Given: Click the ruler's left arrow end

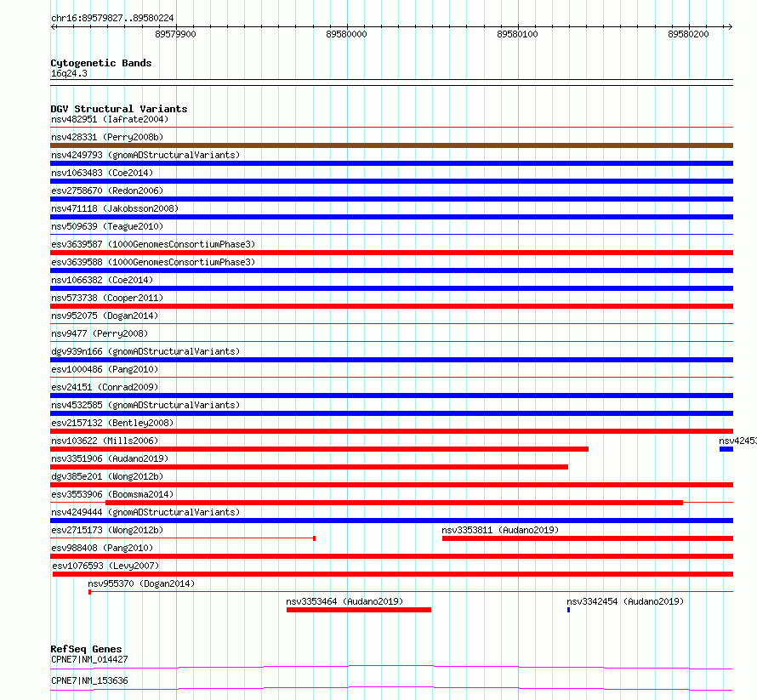Looking at the screenshot, I should (54, 26).
